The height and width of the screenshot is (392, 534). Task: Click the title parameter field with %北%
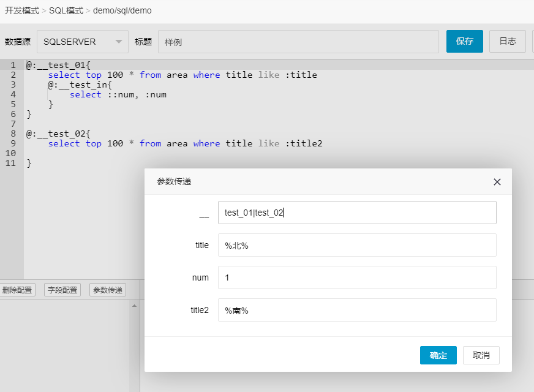357,245
